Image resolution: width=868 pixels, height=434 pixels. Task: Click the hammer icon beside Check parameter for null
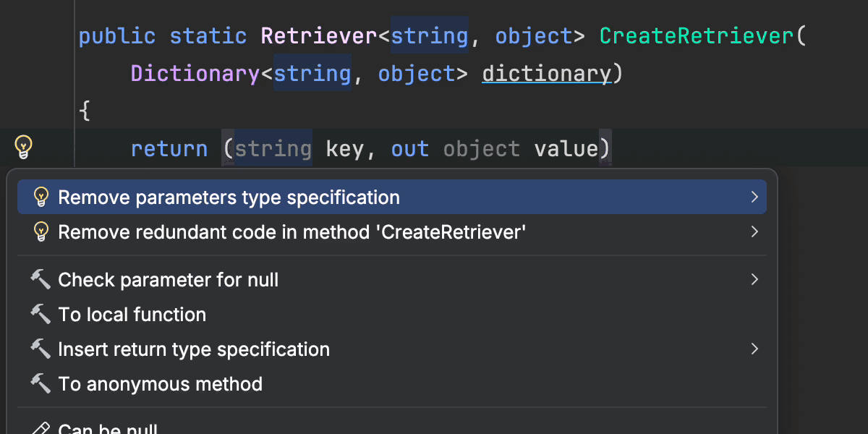41,280
